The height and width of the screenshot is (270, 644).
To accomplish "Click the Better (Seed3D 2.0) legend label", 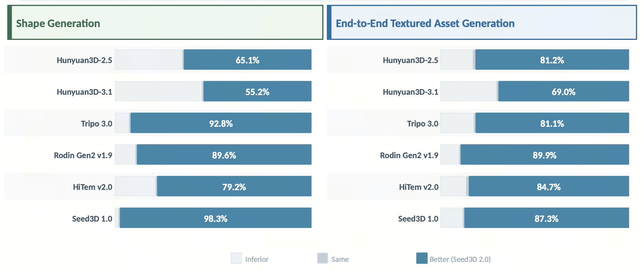I will pos(460,259).
